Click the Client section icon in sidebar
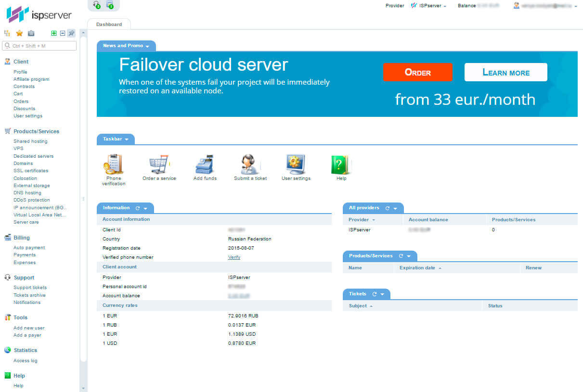The height and width of the screenshot is (392, 583). tap(8, 62)
